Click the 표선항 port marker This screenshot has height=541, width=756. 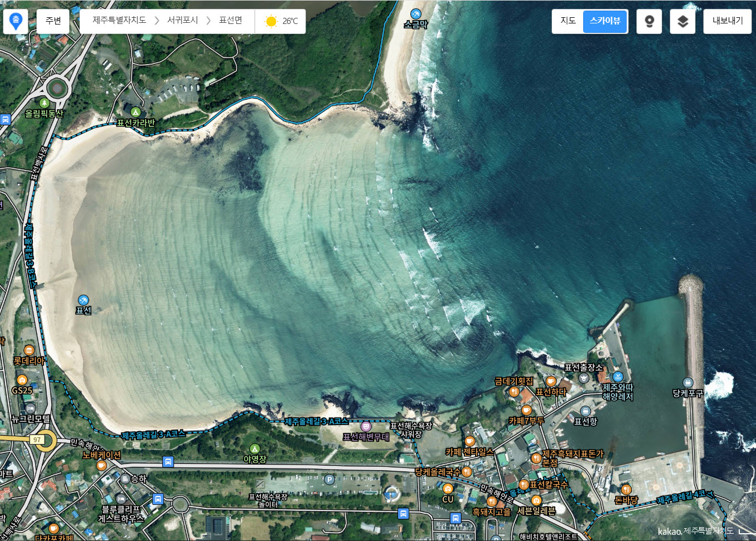click(x=585, y=412)
